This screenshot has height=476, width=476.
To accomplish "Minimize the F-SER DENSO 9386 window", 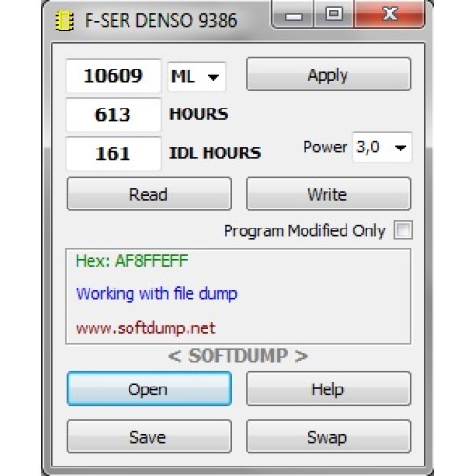I will (x=293, y=15).
